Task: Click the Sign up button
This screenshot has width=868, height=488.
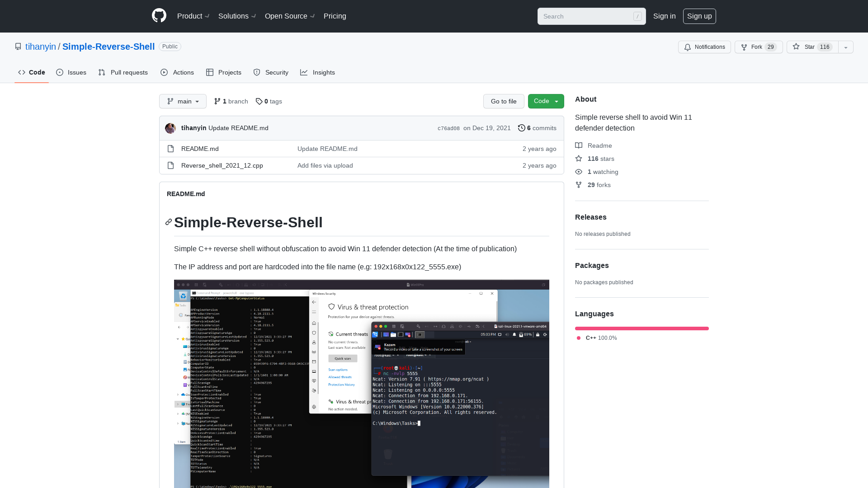Action: click(699, 16)
